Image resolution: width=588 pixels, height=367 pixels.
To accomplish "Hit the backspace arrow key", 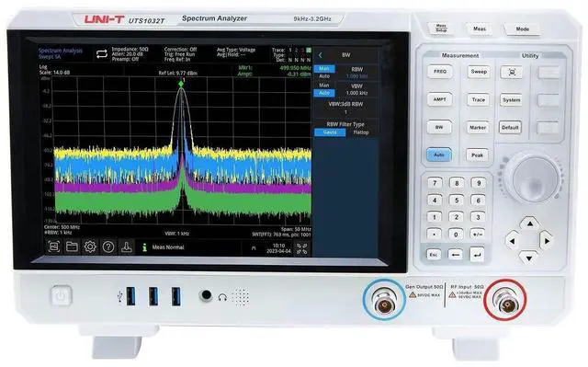I will click(x=456, y=255).
